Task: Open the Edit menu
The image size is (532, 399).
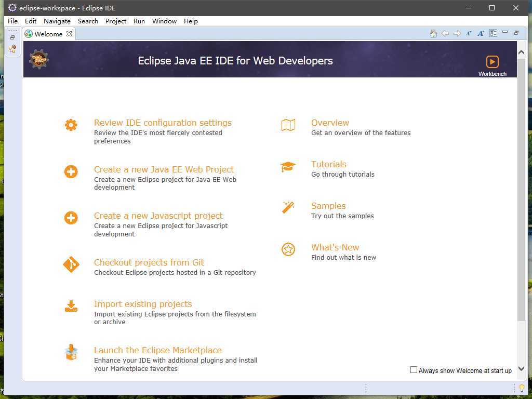Action: [31, 21]
